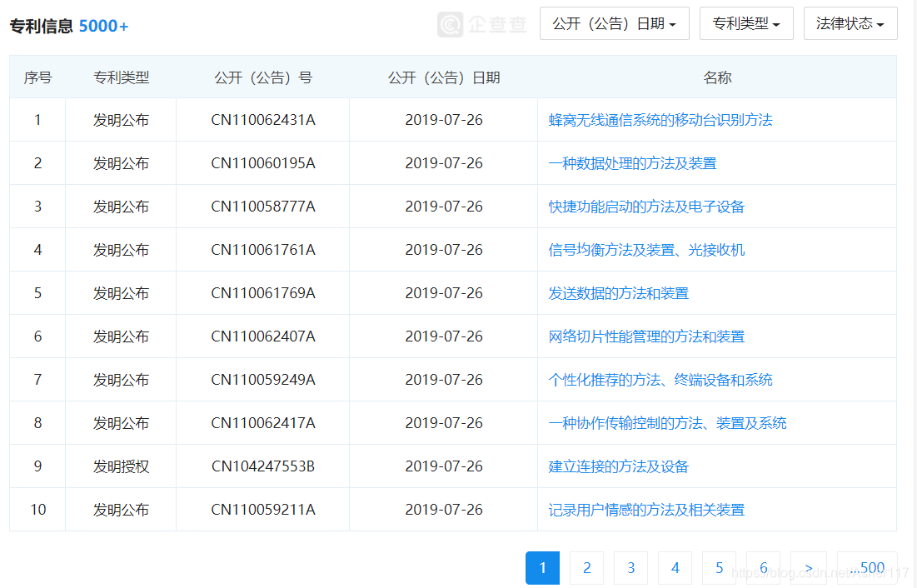Open patent 信号均衡方法及装置、光接收机

[x=646, y=250]
